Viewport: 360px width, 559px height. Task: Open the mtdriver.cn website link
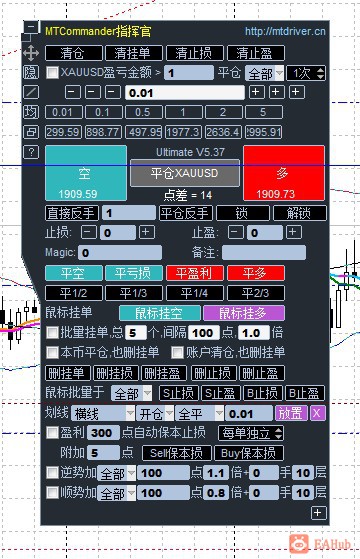[x=285, y=31]
